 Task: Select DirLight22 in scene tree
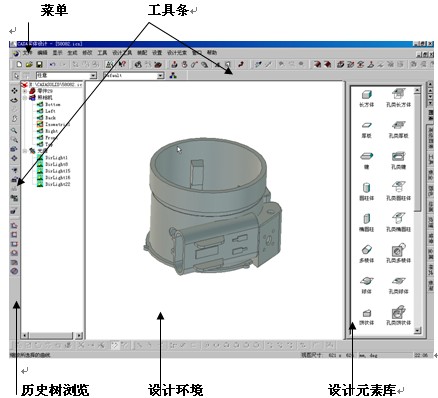click(x=54, y=184)
